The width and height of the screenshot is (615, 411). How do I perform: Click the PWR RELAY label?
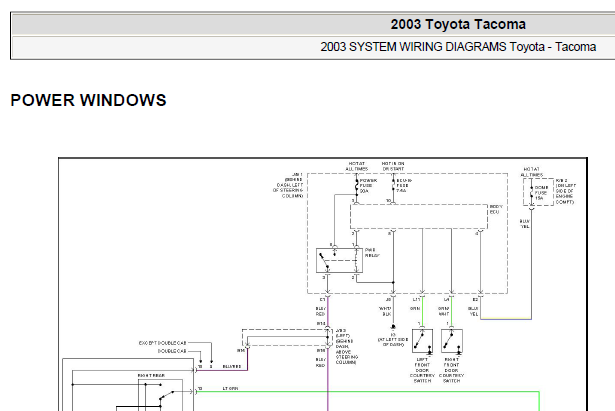click(370, 253)
